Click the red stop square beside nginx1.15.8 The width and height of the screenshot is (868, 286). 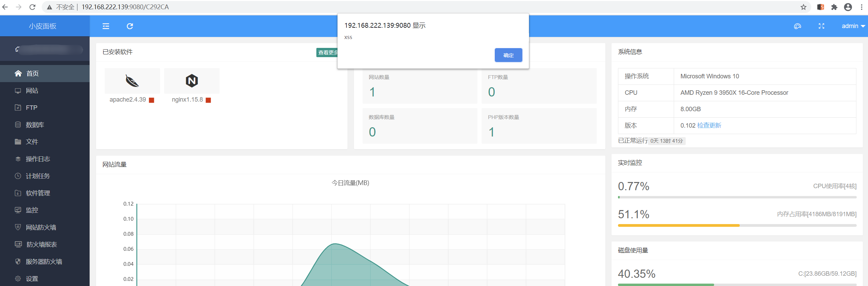click(208, 100)
